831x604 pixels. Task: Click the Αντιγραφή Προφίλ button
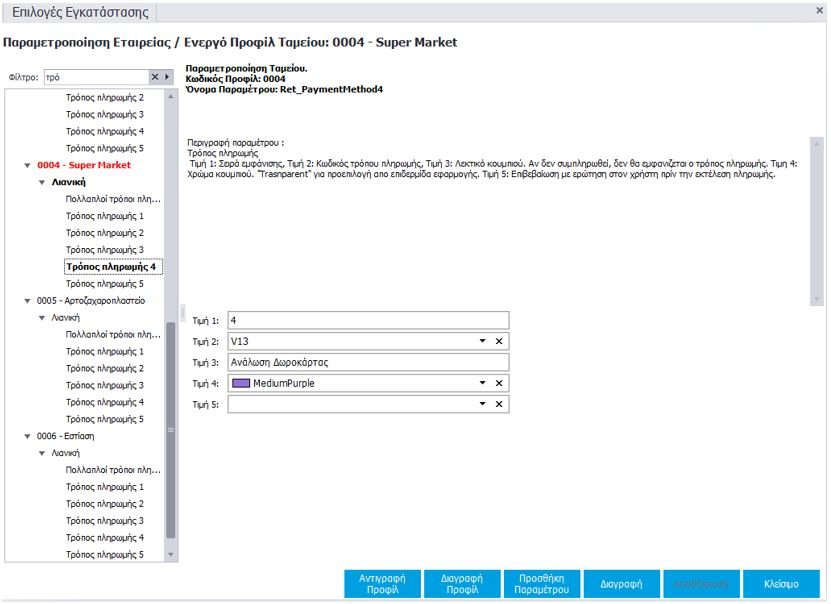pyautogui.click(x=385, y=583)
